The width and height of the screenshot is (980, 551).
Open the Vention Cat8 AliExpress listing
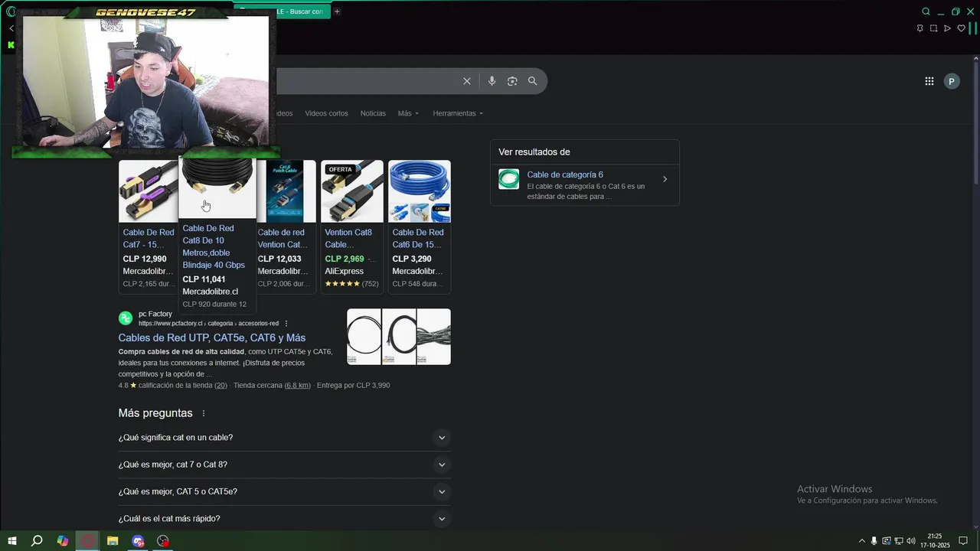click(x=348, y=238)
